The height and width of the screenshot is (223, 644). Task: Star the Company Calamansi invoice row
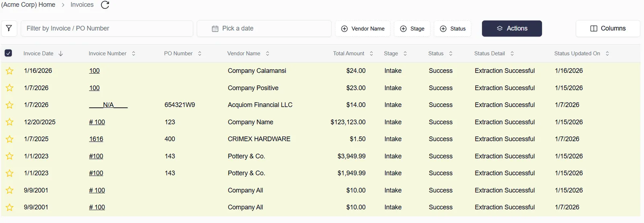pyautogui.click(x=10, y=71)
